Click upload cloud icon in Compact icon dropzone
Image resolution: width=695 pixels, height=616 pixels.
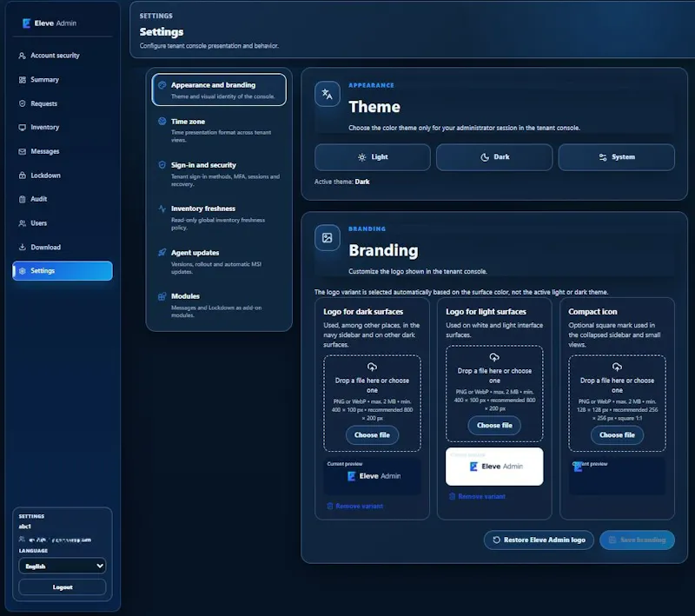pyautogui.click(x=617, y=367)
